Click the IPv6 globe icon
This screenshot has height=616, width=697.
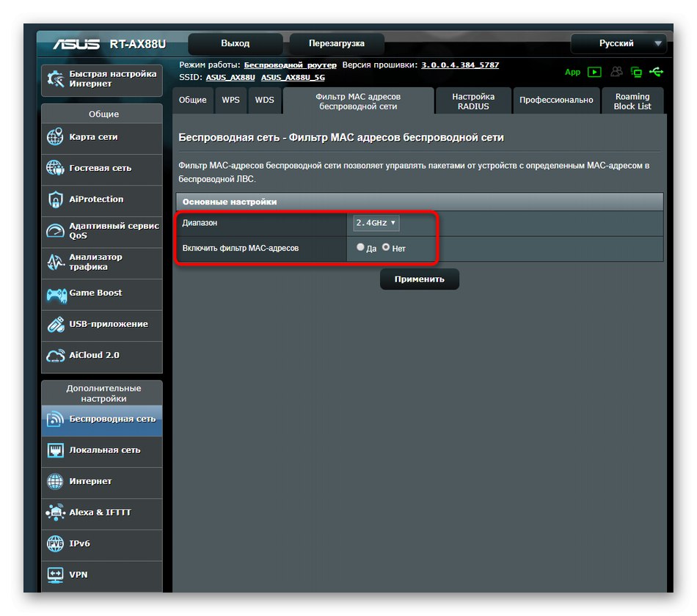pos(55,543)
